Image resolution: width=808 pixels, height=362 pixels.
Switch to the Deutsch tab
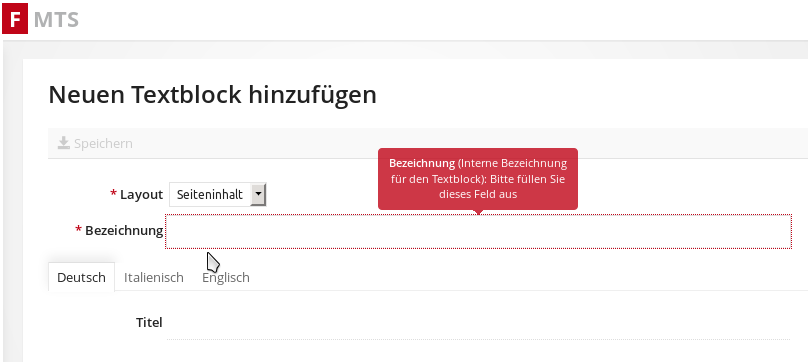81,277
